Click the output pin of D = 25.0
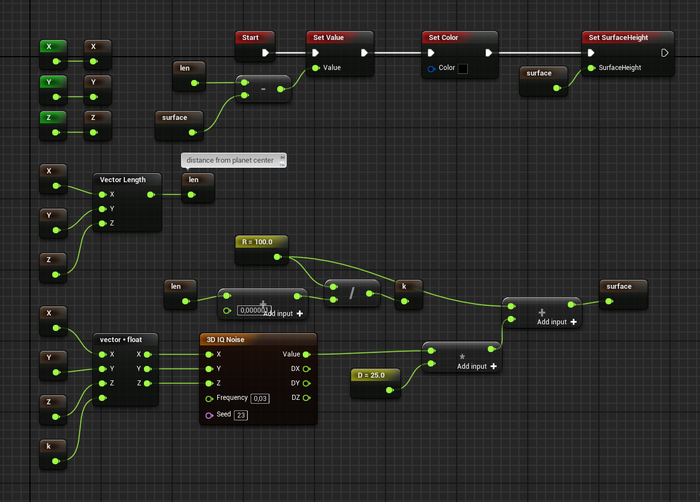Image resolution: width=700 pixels, height=502 pixels. pos(389,390)
